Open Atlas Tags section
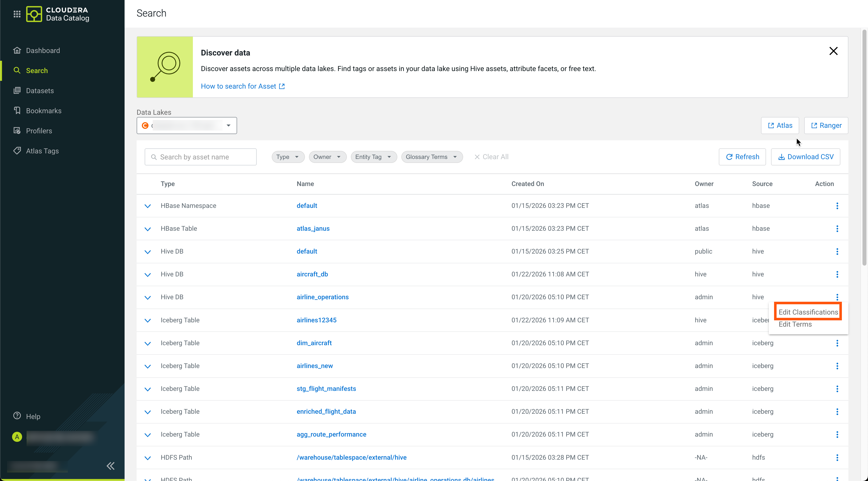The image size is (868, 481). pos(42,151)
